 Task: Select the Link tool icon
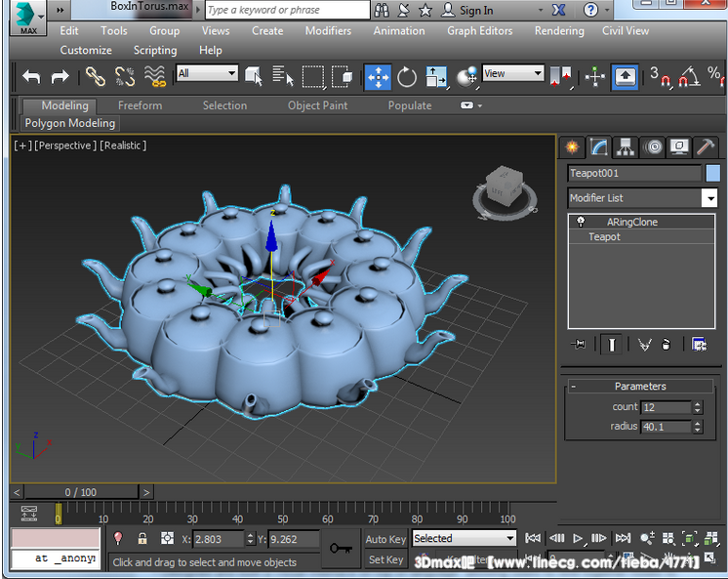[96, 76]
